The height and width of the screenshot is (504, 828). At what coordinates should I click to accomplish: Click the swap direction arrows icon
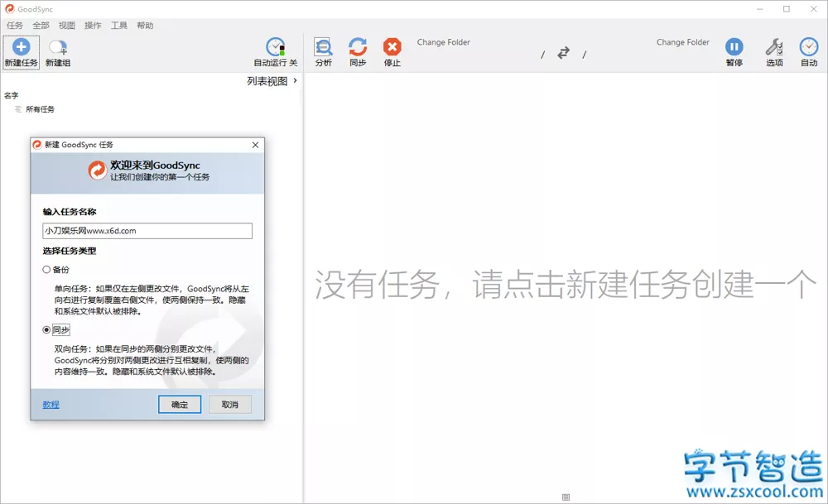point(563,53)
